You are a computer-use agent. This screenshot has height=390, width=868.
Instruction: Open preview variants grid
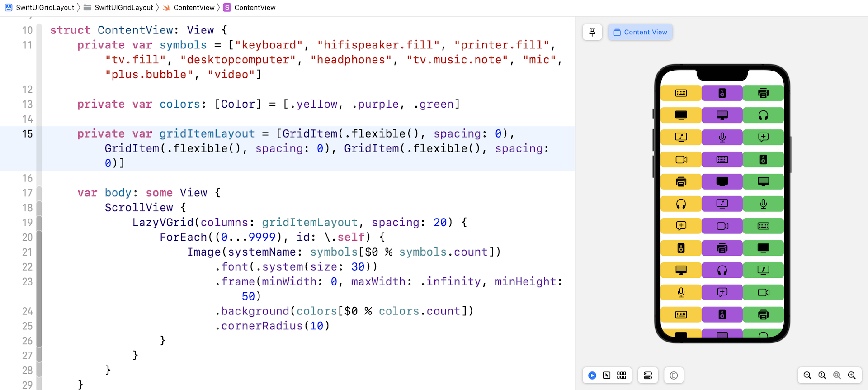622,376
